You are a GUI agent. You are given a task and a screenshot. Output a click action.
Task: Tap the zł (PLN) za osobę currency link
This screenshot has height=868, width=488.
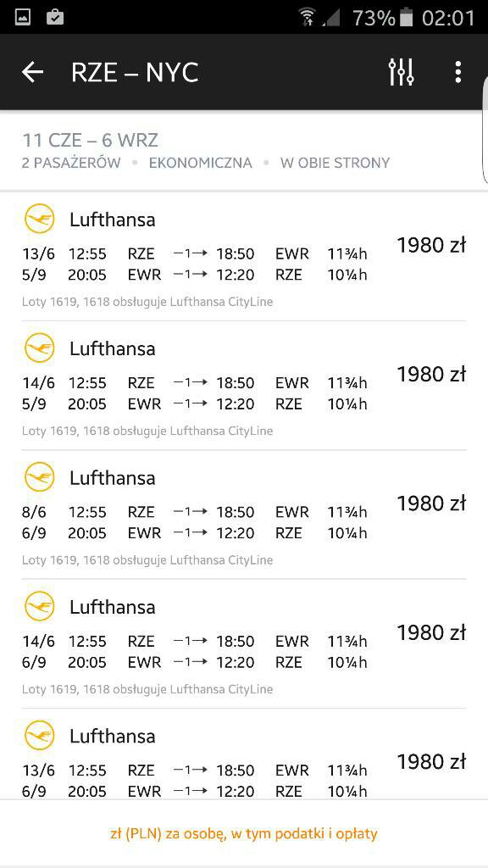243,834
